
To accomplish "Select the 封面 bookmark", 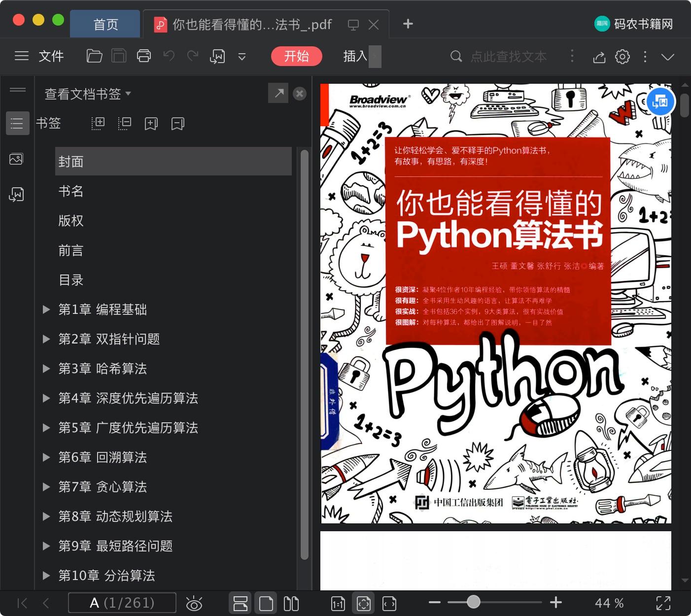I will point(173,161).
